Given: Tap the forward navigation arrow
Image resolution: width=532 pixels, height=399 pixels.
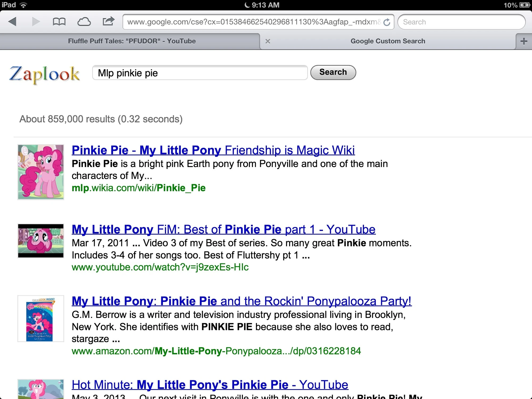Looking at the screenshot, I should 36,22.
